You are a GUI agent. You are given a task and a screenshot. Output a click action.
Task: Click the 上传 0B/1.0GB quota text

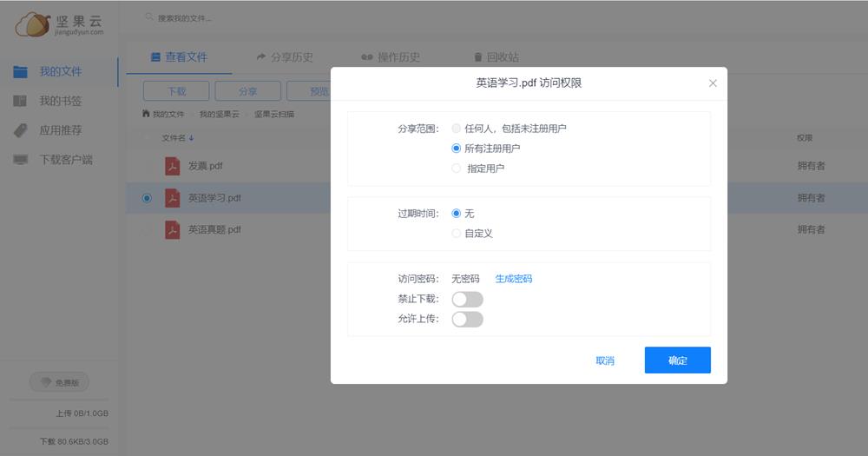(82, 413)
